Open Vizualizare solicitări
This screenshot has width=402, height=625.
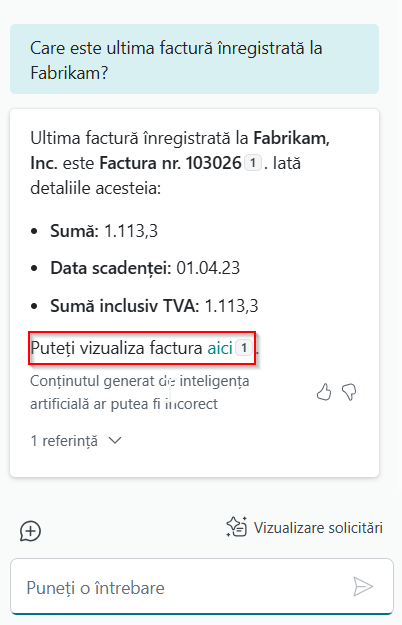304,527
